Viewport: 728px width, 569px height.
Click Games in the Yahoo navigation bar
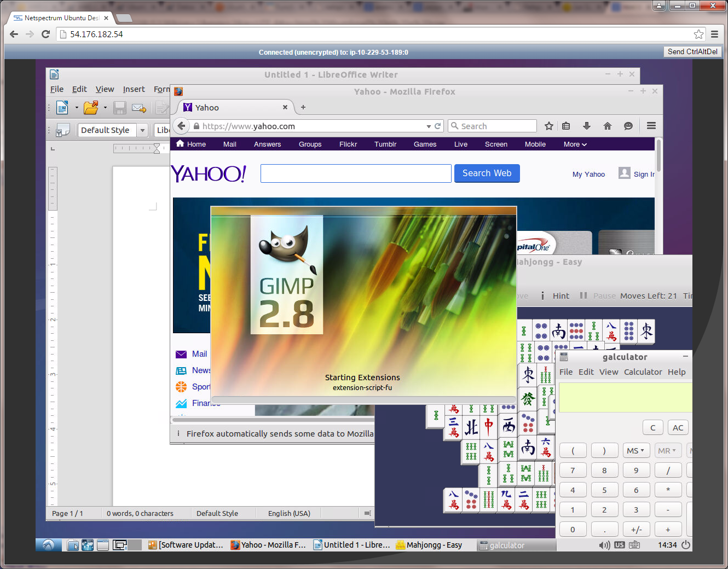(x=425, y=144)
